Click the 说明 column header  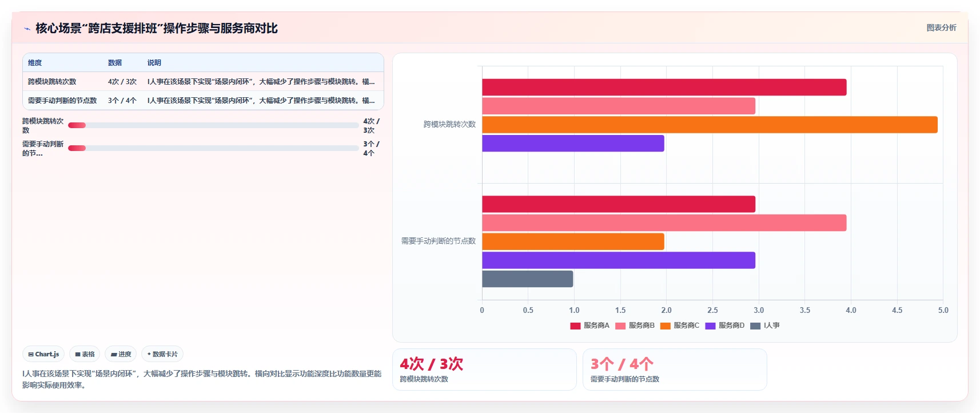(x=154, y=63)
